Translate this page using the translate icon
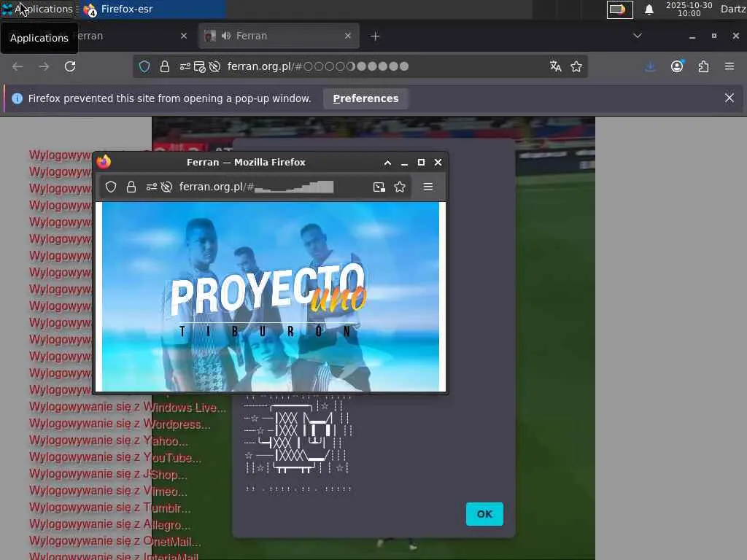 (x=555, y=66)
